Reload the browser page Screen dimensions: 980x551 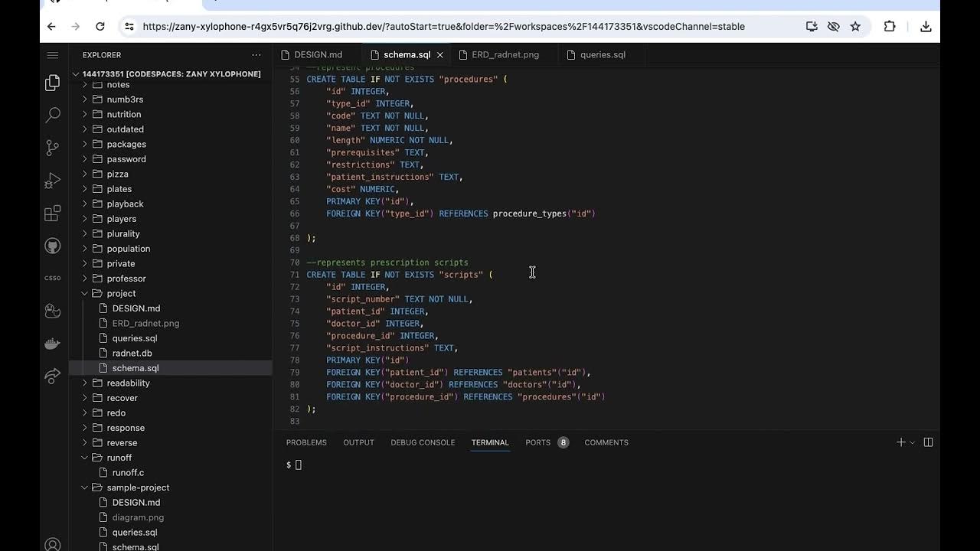(x=100, y=26)
